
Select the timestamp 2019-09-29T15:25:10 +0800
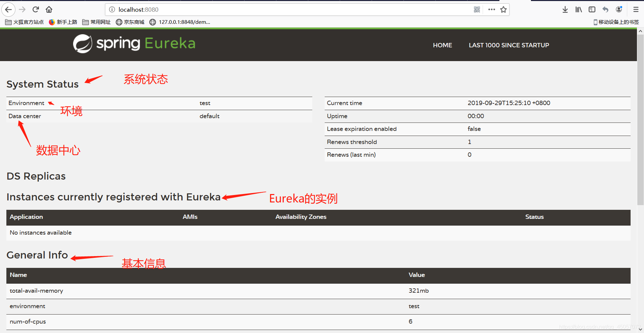click(509, 103)
